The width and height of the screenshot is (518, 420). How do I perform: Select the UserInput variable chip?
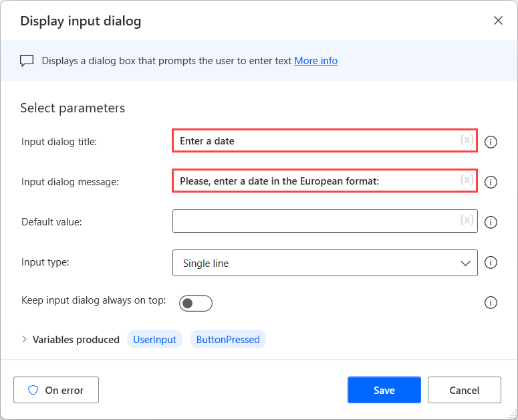154,340
